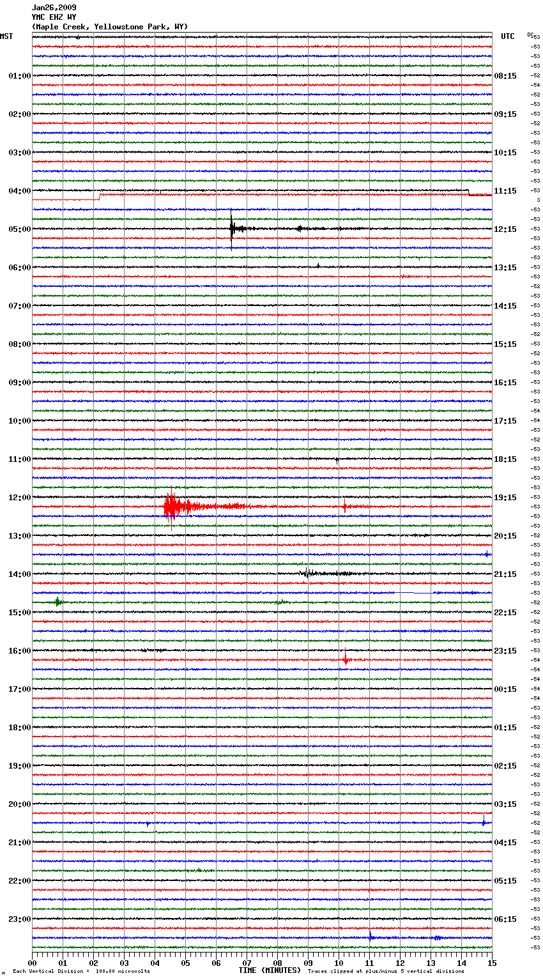Click the 21:15 UTC time label

coord(505,574)
